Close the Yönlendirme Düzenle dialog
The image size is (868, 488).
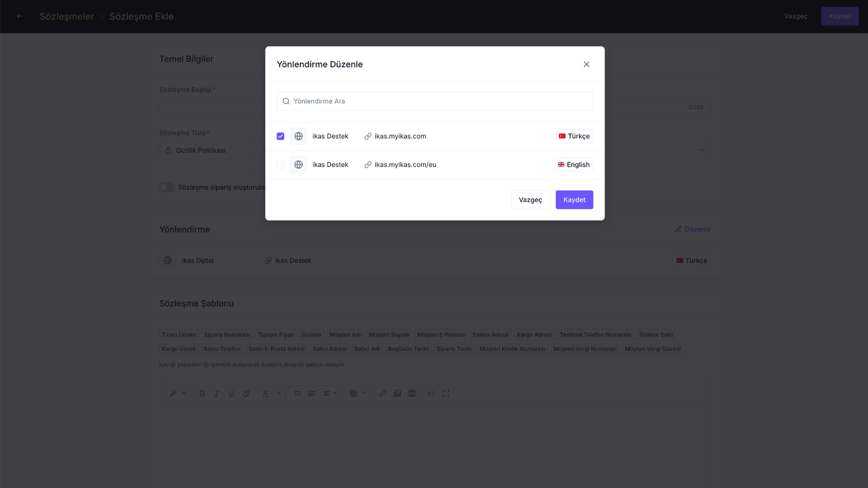coord(586,64)
